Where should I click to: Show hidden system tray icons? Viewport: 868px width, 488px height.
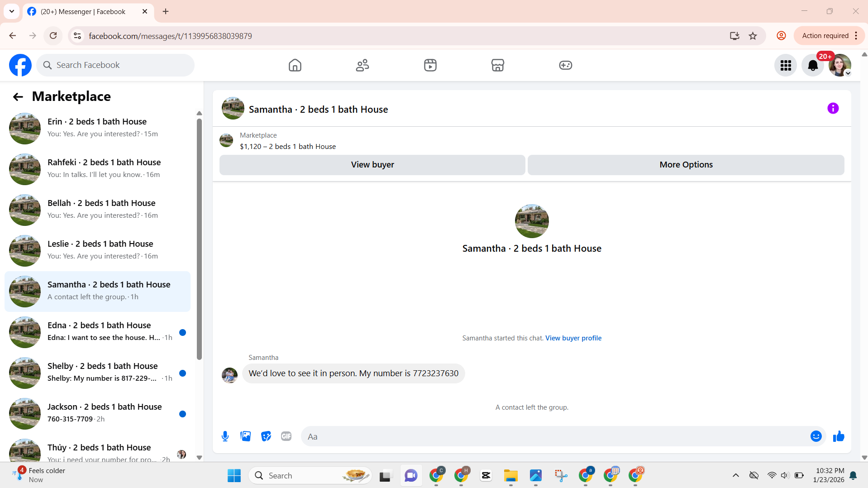736,475
